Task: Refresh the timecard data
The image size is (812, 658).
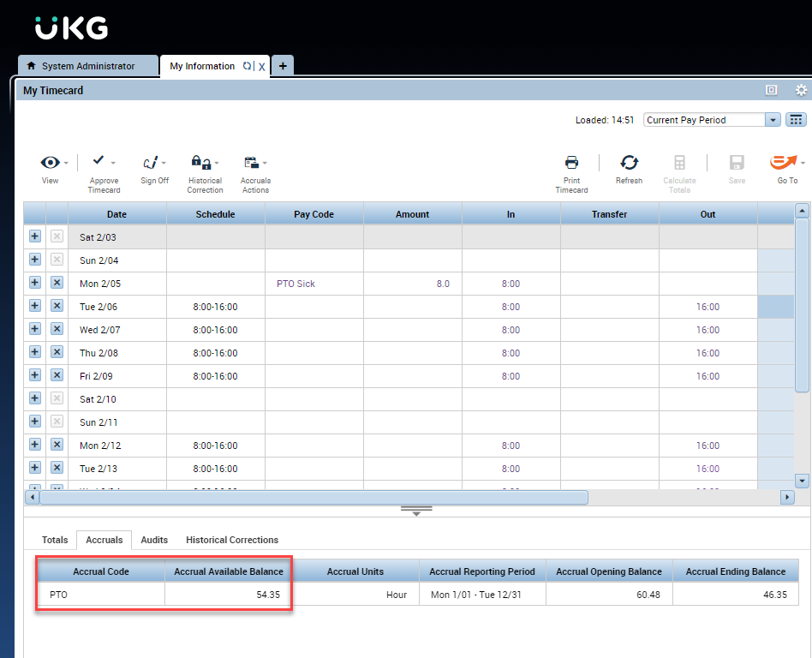Action: tap(629, 163)
